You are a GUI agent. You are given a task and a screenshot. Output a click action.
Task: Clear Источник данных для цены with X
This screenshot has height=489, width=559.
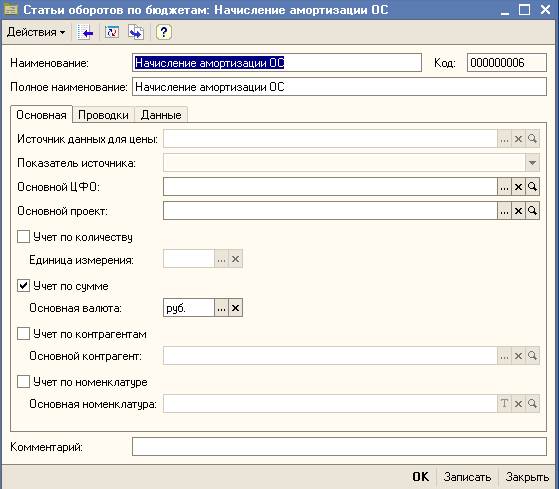point(518,139)
